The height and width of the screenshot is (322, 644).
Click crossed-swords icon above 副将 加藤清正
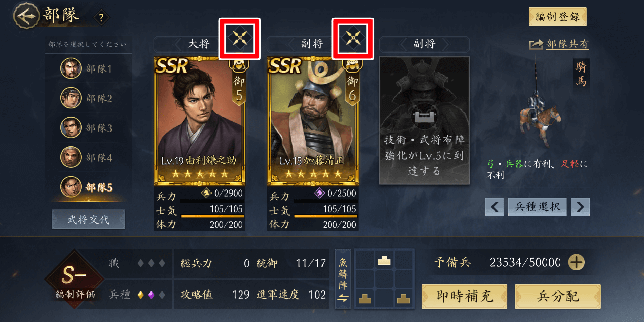[x=353, y=38]
